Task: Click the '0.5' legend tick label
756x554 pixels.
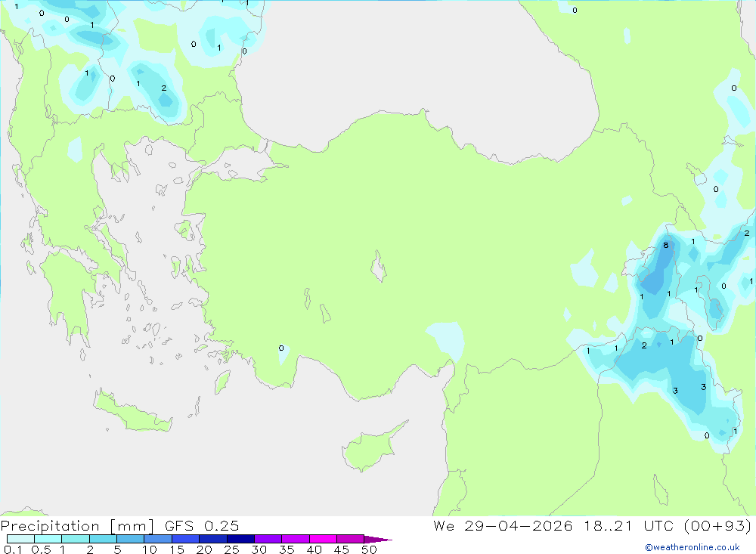Action: pos(41,549)
